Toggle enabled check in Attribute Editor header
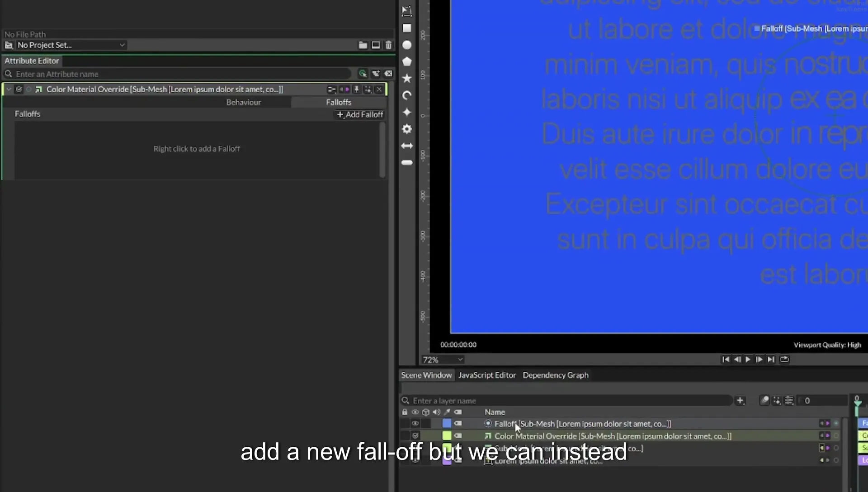The width and height of the screenshot is (868, 492). [19, 90]
